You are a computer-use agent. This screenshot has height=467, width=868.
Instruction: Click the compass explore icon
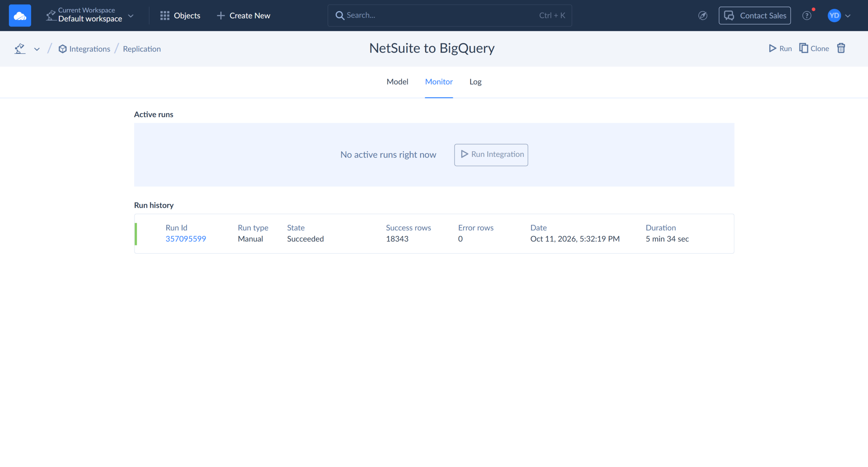click(703, 16)
